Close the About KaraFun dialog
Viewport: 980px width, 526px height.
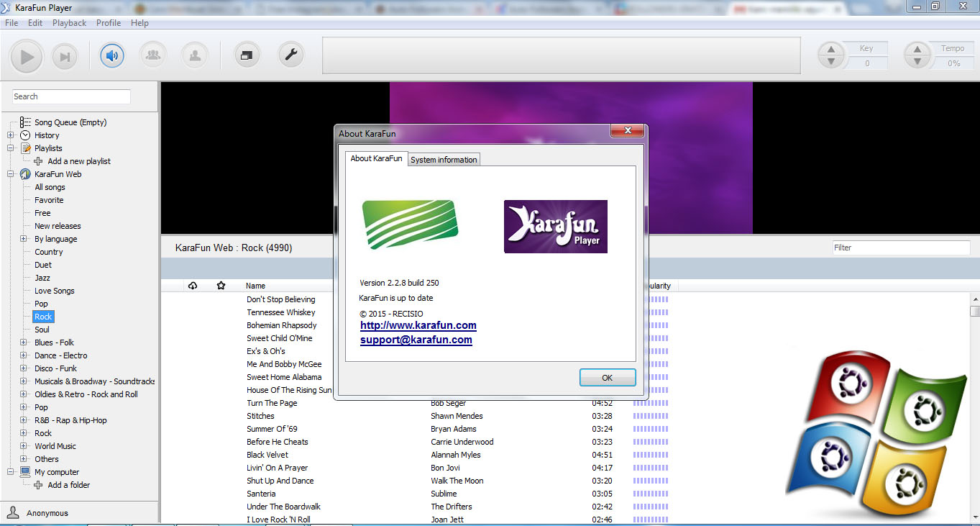(x=626, y=131)
